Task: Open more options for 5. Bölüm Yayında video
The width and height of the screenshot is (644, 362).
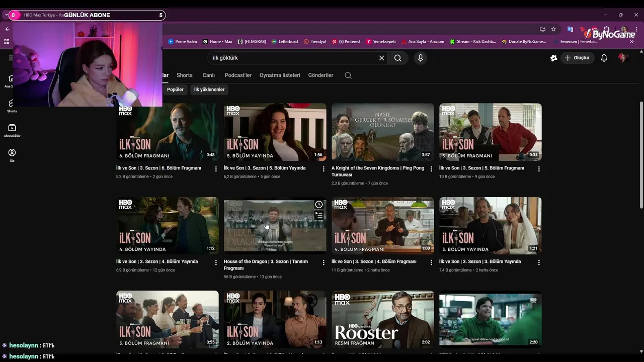Action: pyautogui.click(x=324, y=169)
